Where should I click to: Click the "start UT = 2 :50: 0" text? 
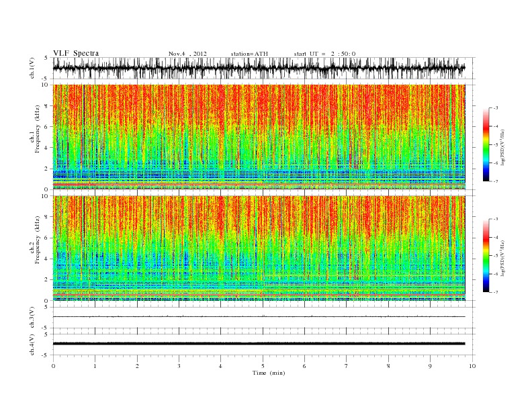324,54
